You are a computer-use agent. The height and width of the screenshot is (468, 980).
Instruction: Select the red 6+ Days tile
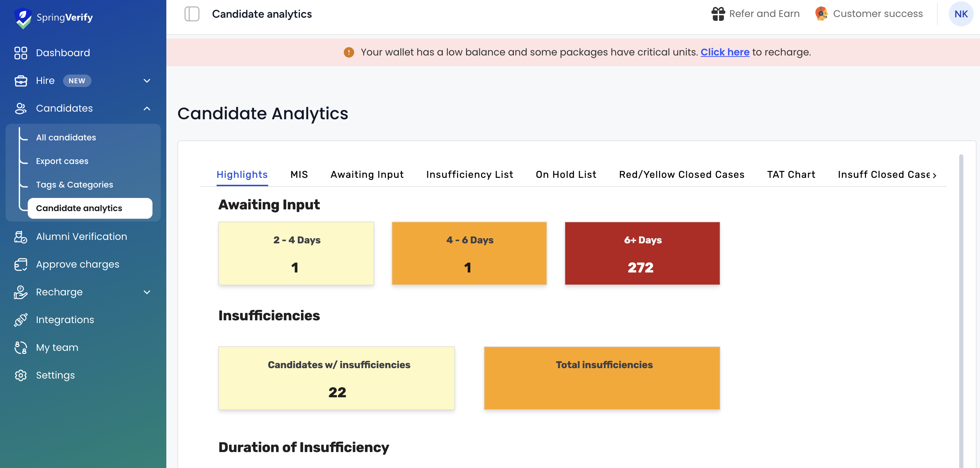pyautogui.click(x=642, y=253)
